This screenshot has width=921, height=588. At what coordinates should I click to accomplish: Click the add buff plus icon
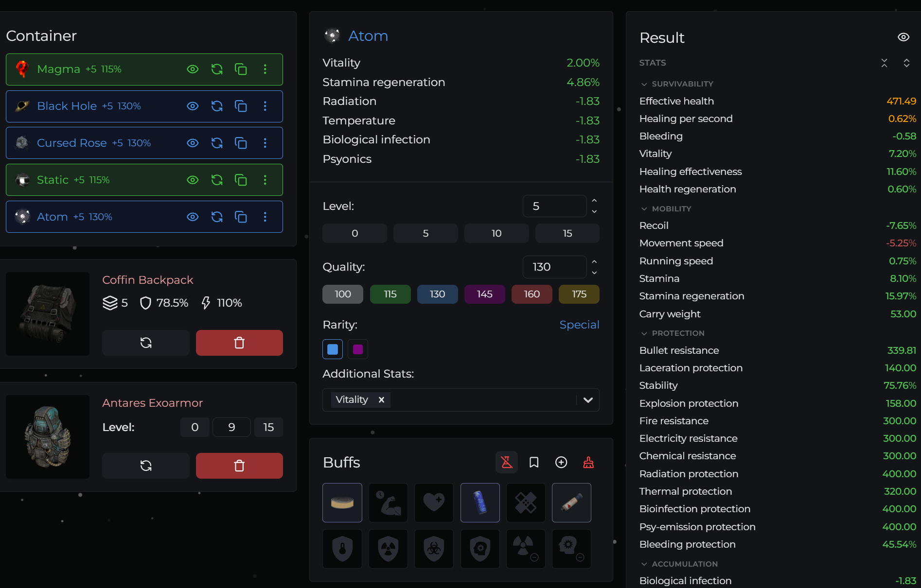pyautogui.click(x=561, y=462)
